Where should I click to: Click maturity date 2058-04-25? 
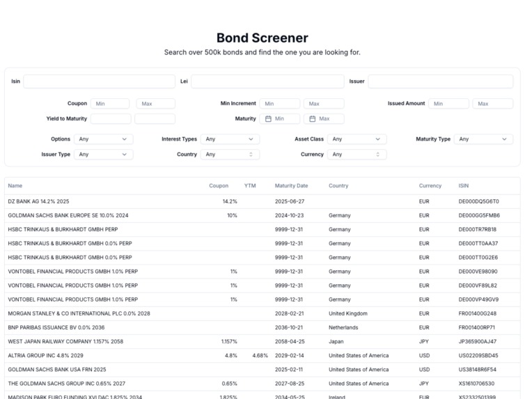290,342
